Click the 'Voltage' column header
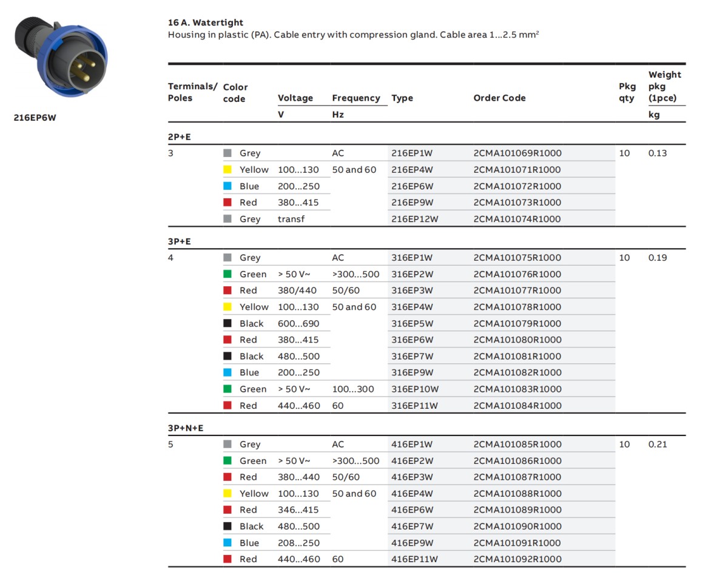The width and height of the screenshot is (728, 581). [x=295, y=98]
